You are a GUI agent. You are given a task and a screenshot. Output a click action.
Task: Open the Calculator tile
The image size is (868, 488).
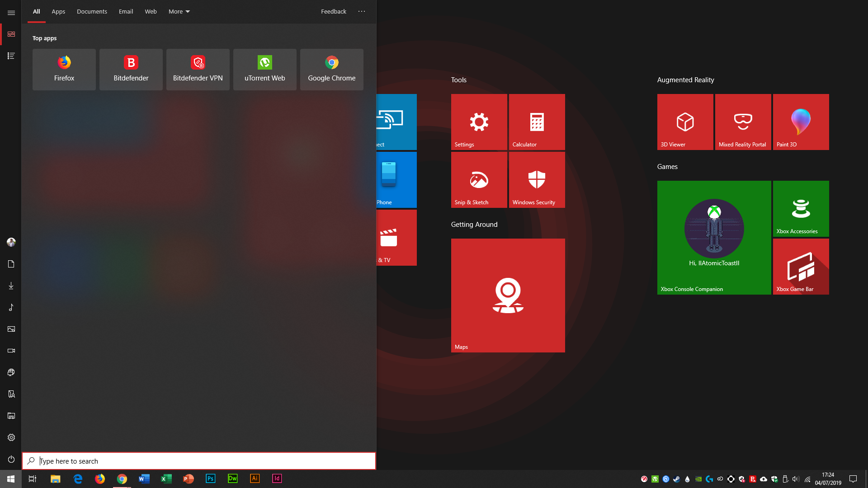pos(537,122)
